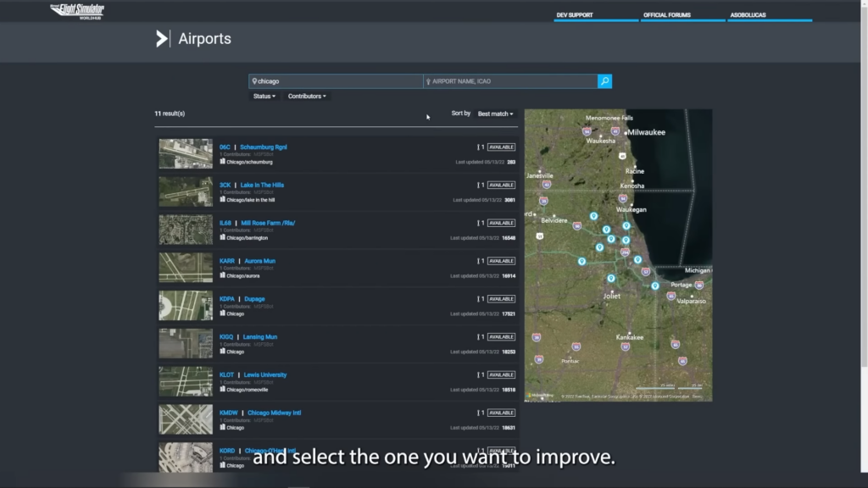The width and height of the screenshot is (868, 488).
Task: Click the Milwaukee label on the map
Action: click(x=646, y=132)
